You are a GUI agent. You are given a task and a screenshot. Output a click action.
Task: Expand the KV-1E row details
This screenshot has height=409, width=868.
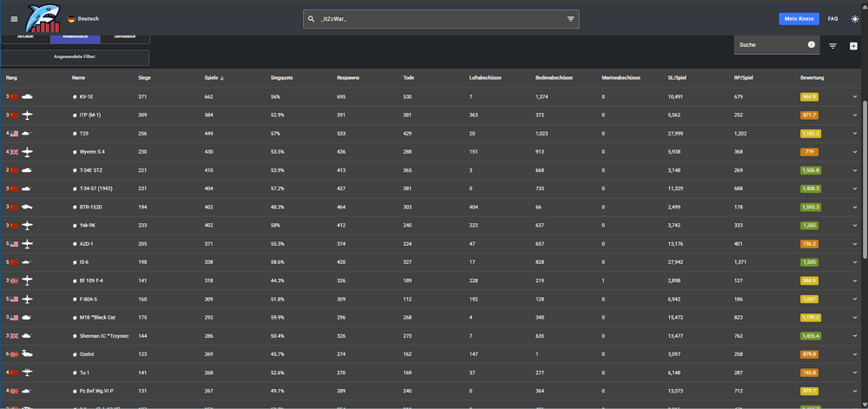854,97
